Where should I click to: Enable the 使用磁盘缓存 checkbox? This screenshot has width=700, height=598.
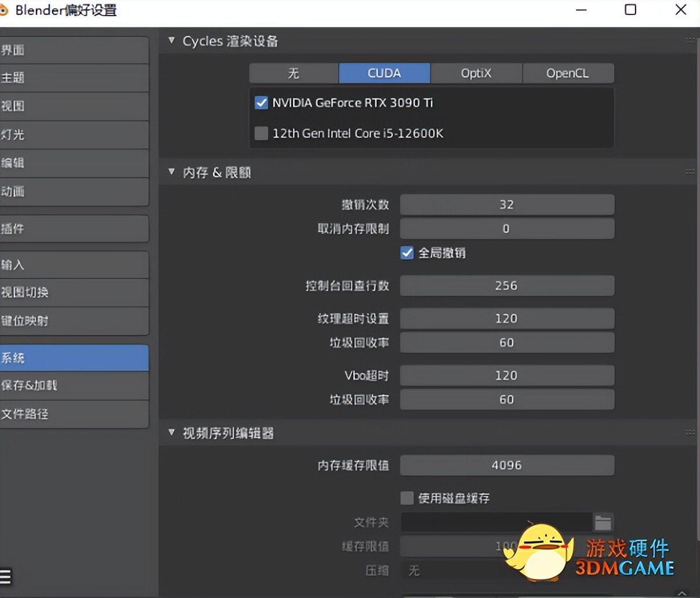pyautogui.click(x=407, y=498)
